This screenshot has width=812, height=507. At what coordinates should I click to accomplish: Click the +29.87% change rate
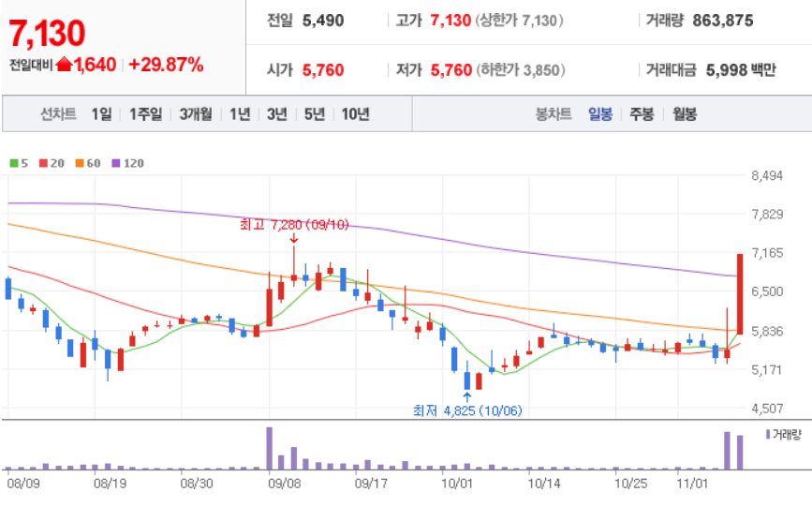tap(166, 65)
